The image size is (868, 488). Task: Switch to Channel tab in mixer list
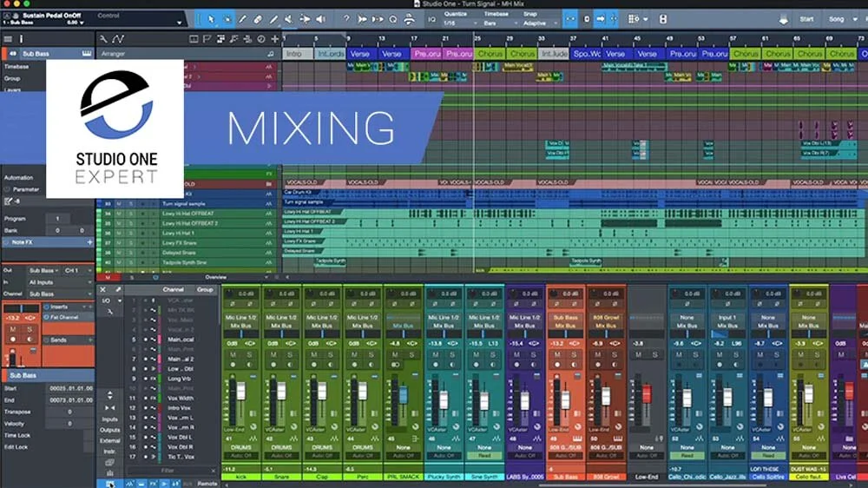click(x=174, y=290)
